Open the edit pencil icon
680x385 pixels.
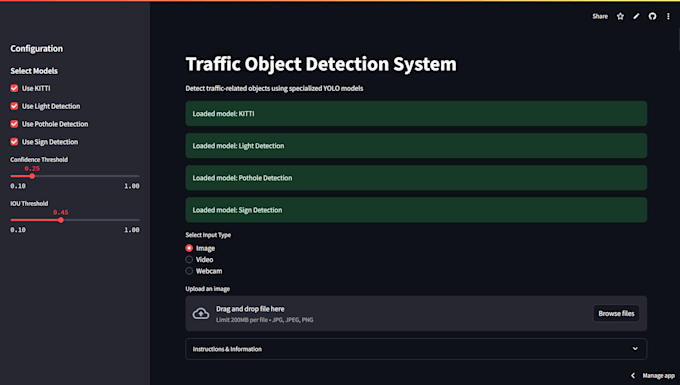(636, 16)
